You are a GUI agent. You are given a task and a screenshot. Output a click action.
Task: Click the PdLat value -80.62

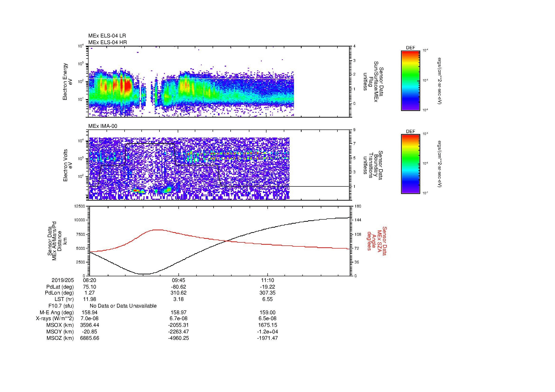coord(178,287)
